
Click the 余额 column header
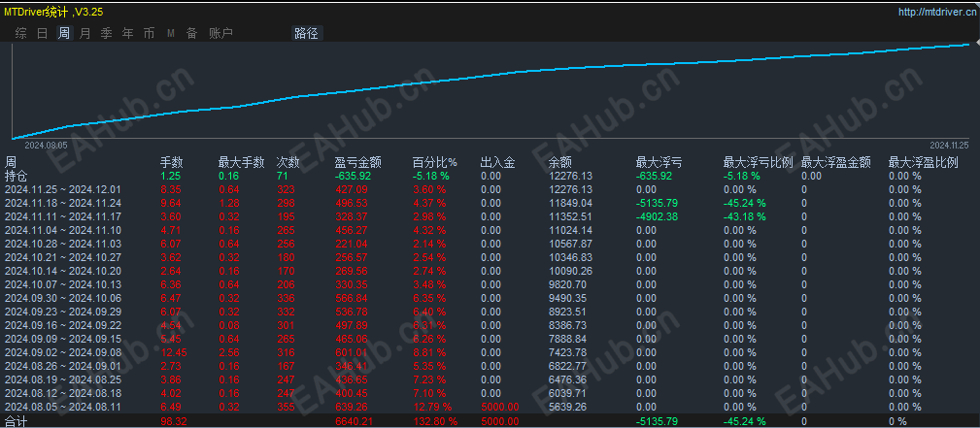(559, 162)
